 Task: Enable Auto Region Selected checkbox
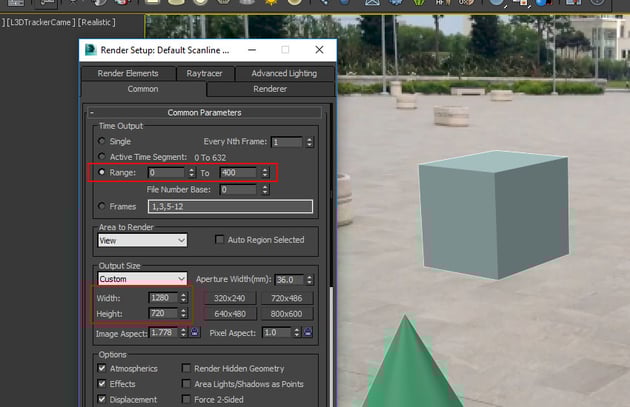point(219,240)
